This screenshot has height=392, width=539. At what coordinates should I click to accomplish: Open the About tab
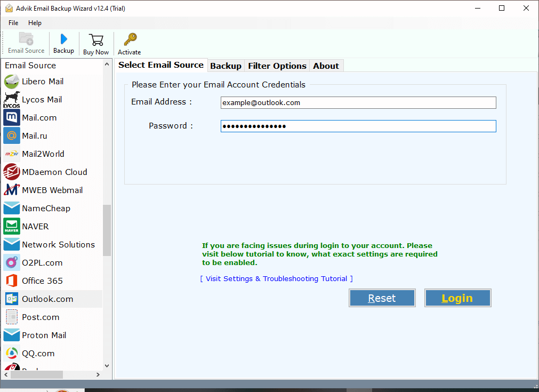tap(326, 66)
